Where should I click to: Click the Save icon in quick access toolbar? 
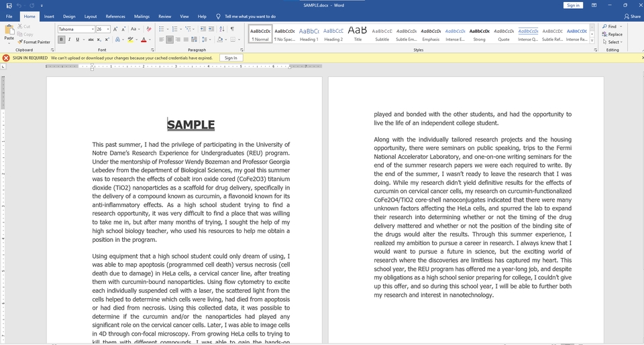click(x=9, y=5)
